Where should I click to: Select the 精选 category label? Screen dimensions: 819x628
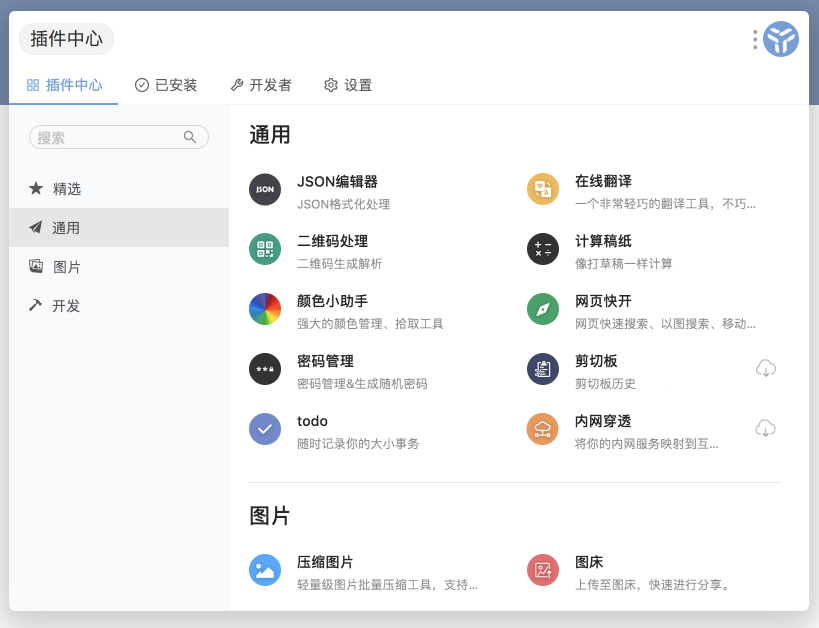(67, 189)
